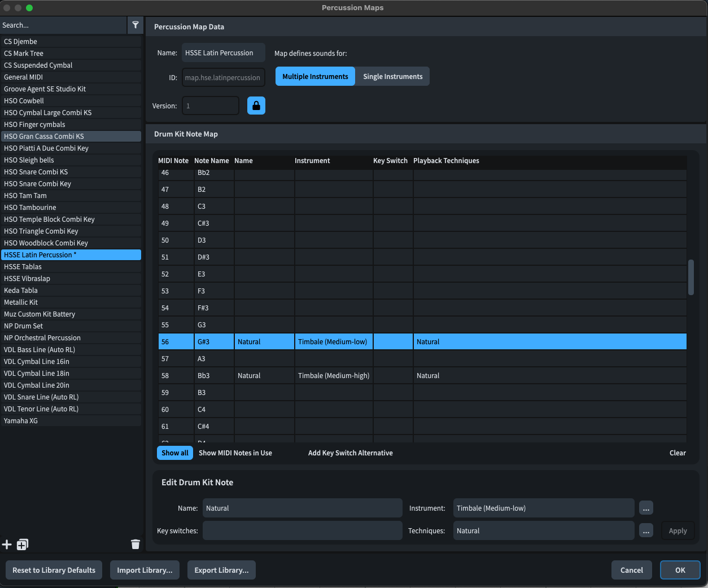The image size is (708, 588).
Task: Enable Show all notes filter
Action: (175, 453)
